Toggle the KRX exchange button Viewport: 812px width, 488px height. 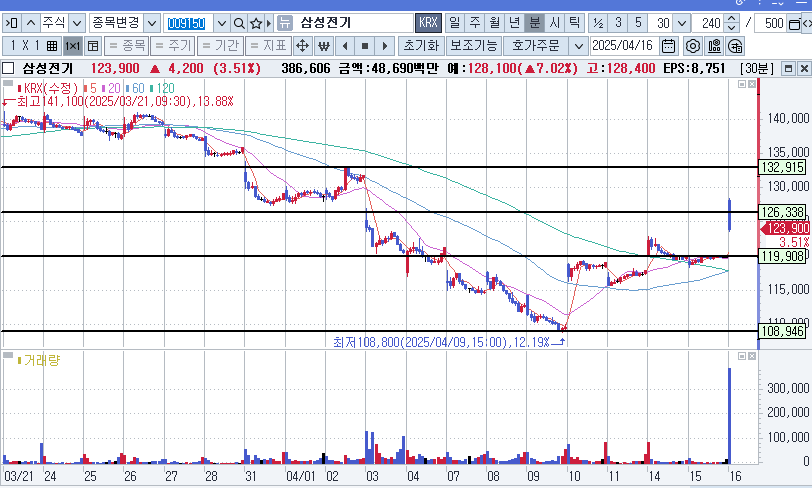coord(428,23)
